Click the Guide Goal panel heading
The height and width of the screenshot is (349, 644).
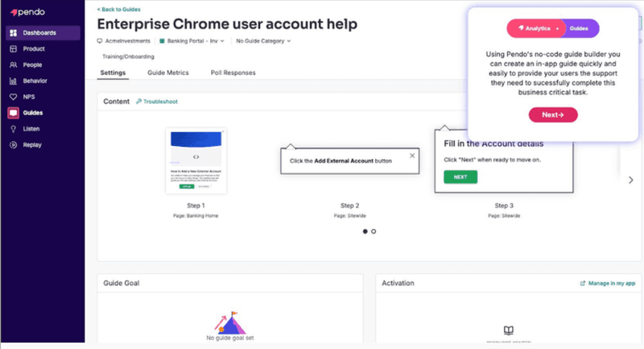tap(122, 283)
